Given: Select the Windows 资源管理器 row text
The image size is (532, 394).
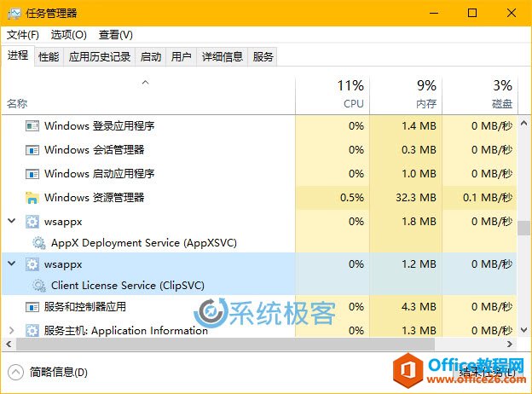Looking at the screenshot, I should 95,198.
